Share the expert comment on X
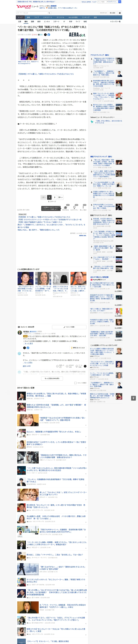Image resolution: width=138 pixels, height=644 pixels. (x=24, y=348)
